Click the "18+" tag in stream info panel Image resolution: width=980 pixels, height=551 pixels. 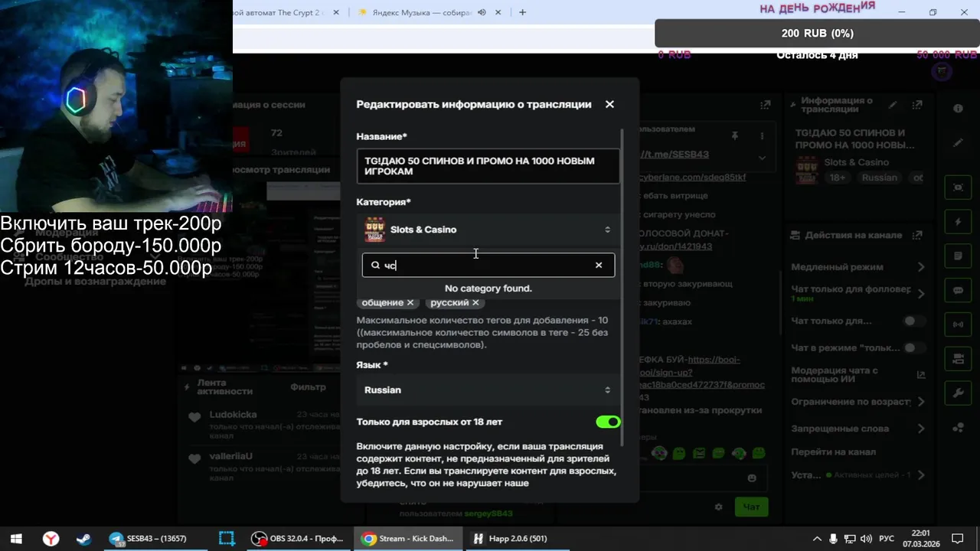tap(839, 178)
